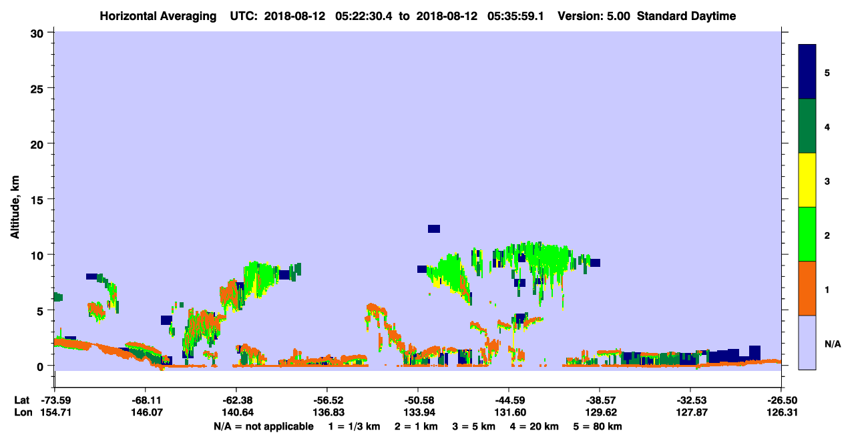868x445 pixels.
Task: Click legend text '3 = 5 km'
Action: pyautogui.click(x=474, y=426)
